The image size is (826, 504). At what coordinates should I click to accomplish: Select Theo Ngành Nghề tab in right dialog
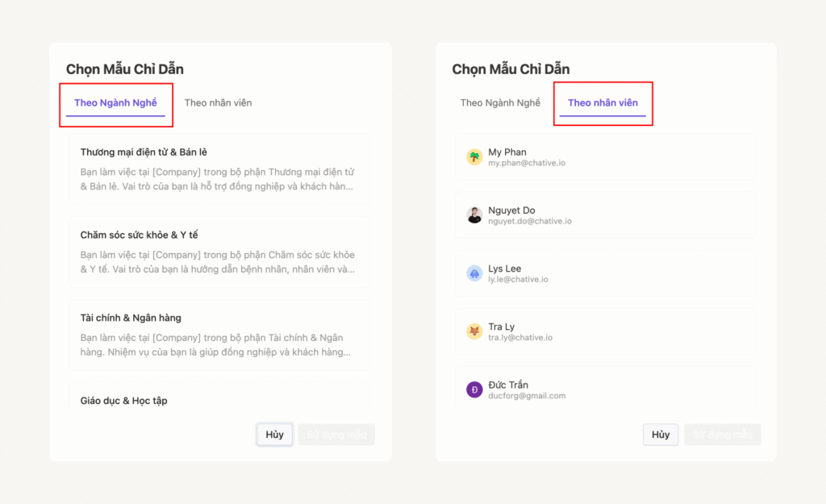pyautogui.click(x=500, y=103)
